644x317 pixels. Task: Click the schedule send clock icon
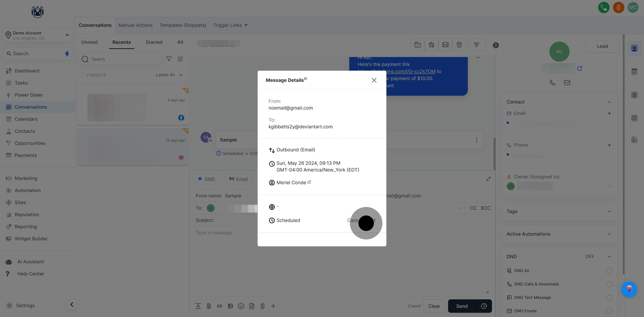[484, 306]
